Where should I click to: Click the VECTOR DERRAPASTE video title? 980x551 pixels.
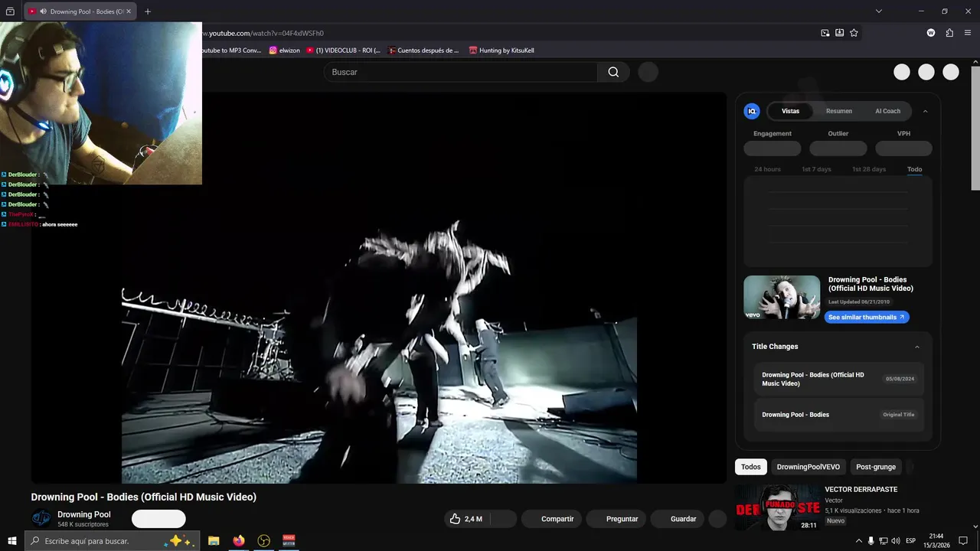coord(861,489)
